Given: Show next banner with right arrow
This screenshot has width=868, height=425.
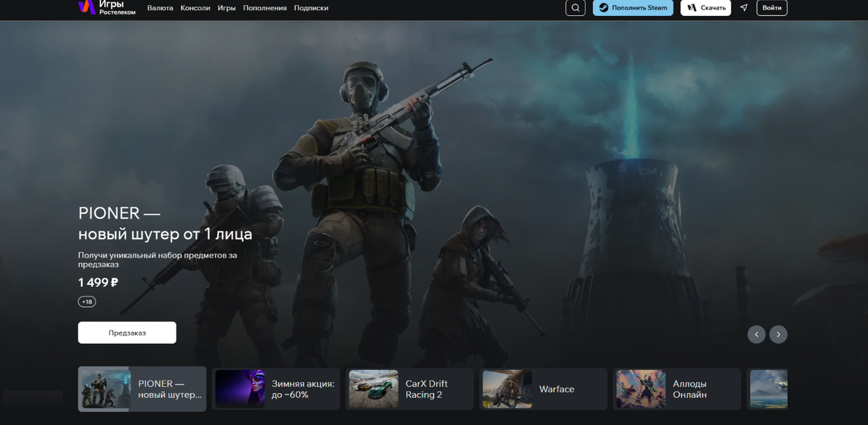Looking at the screenshot, I should 778,335.
